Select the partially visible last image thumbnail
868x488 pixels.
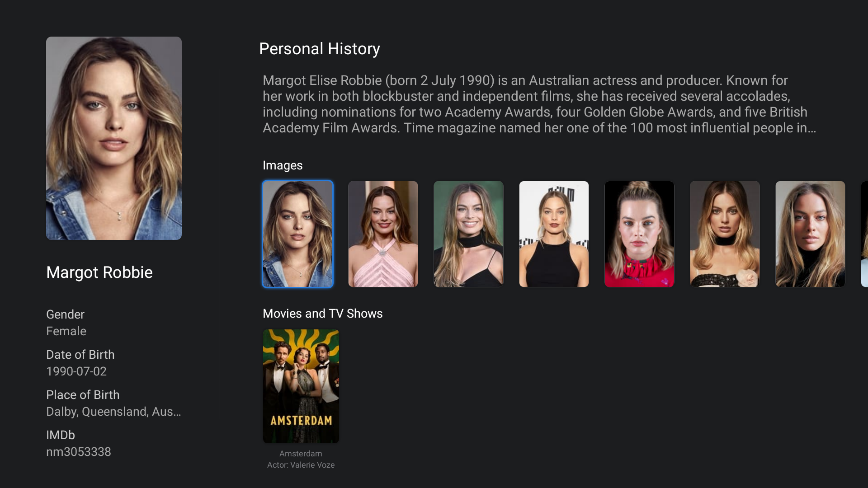[x=864, y=234]
